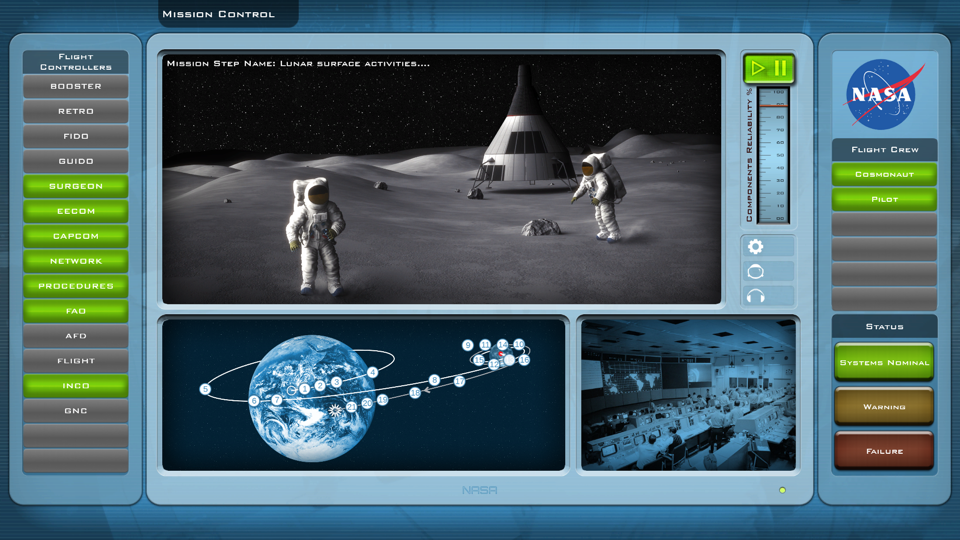Screen dimensions: 960x540
Task: Open settings with the gear icon
Action: click(x=756, y=246)
